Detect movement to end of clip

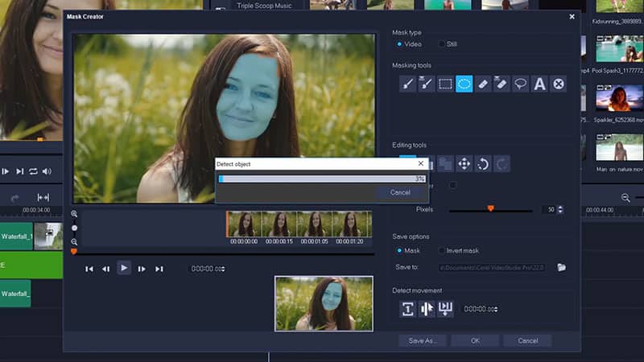point(427,309)
